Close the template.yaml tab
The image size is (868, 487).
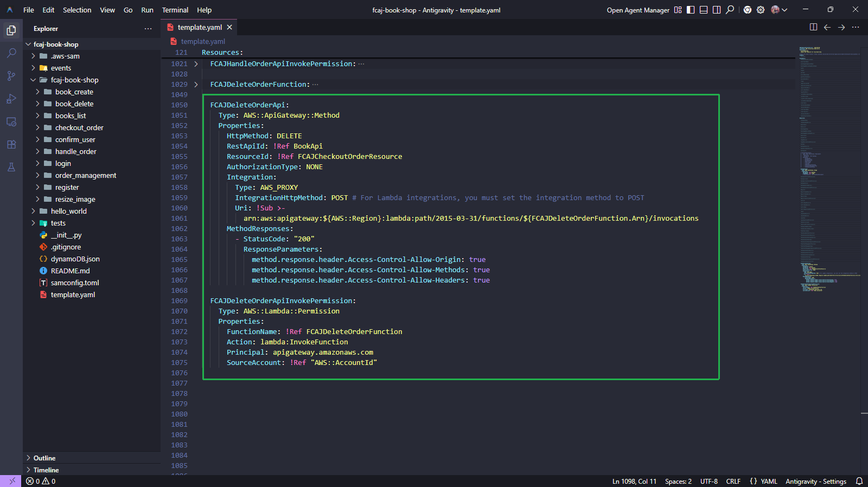[x=229, y=27]
